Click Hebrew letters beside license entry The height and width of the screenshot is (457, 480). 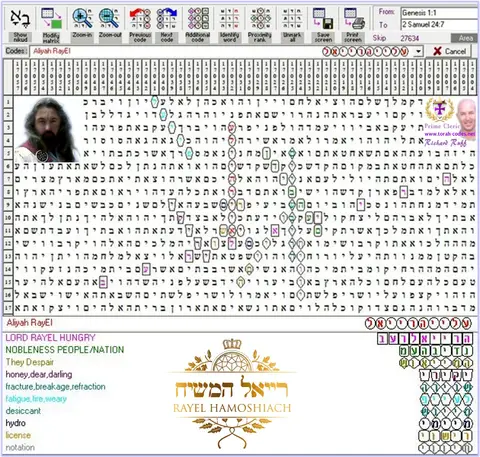click(445, 436)
